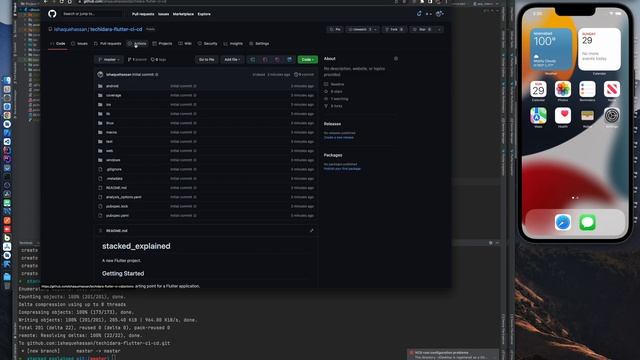Switch to the repository Issues tab

pos(79,44)
